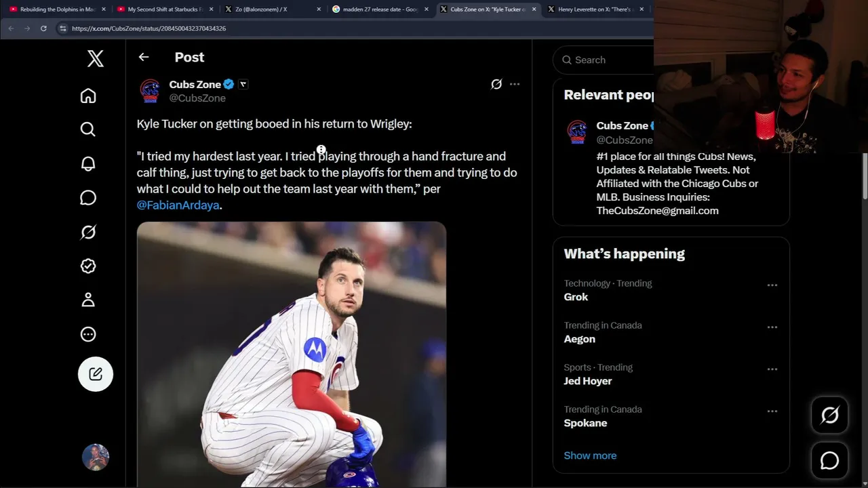Close the "Rebuilding the Dolphins" tab
This screenshot has width=868, height=488.
(x=104, y=9)
